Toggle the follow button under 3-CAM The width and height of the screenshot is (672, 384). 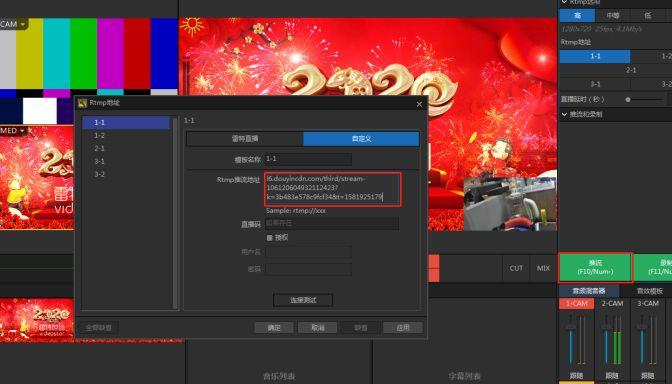(648, 376)
